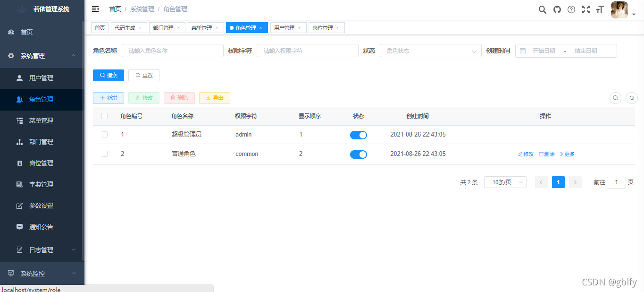Open the 角色状态 status dropdown
Image resolution: width=644 pixels, height=292 pixels.
point(430,51)
